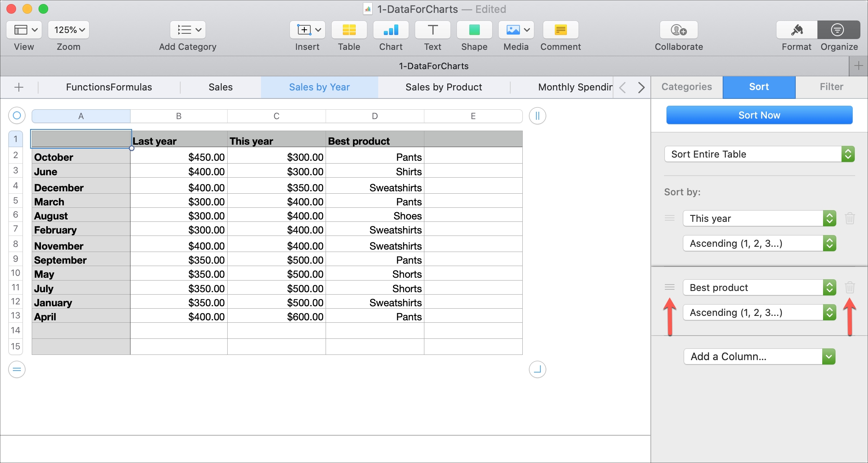Open the Filter tab in sidebar

[831, 87]
